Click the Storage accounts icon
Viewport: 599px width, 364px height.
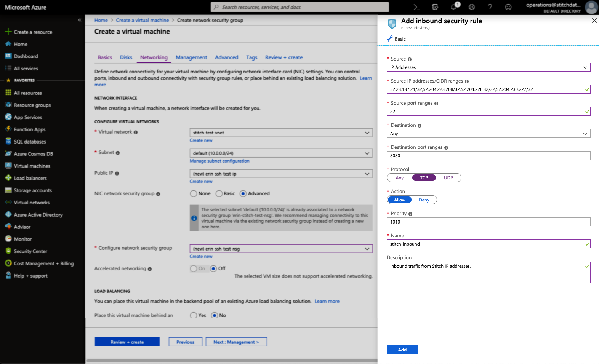8,190
